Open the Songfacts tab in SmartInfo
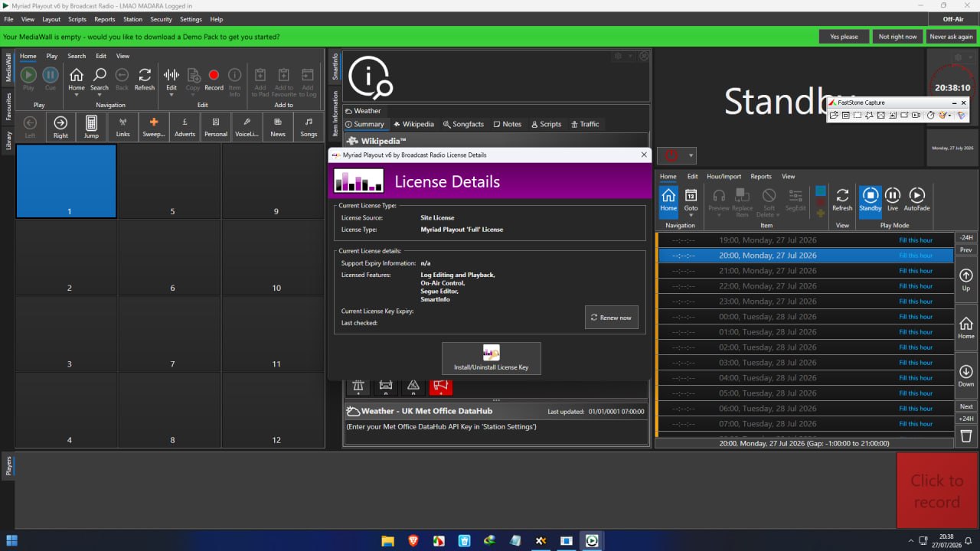This screenshot has height=551, width=980. tap(463, 124)
